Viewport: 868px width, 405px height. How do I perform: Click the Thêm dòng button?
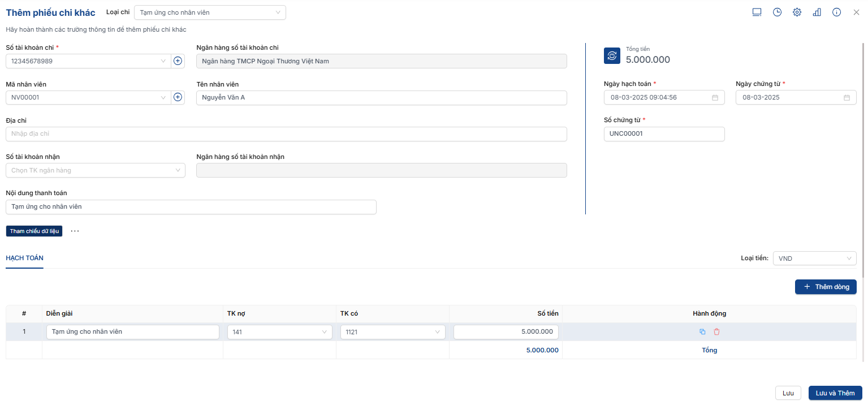(826, 287)
